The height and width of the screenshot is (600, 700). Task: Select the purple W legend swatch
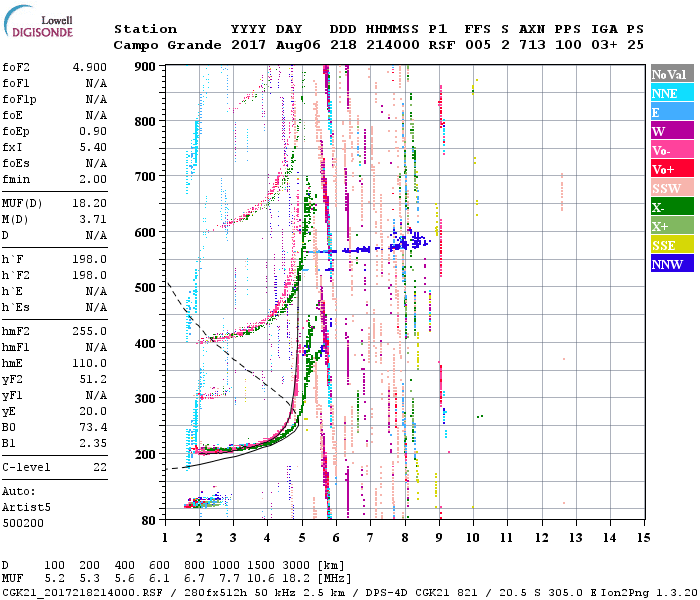pos(672,131)
